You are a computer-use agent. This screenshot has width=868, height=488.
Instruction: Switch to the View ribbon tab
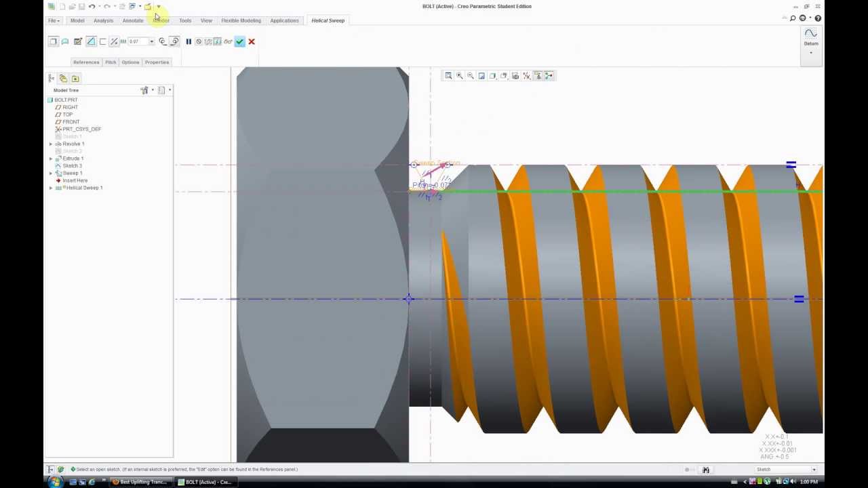(206, 20)
